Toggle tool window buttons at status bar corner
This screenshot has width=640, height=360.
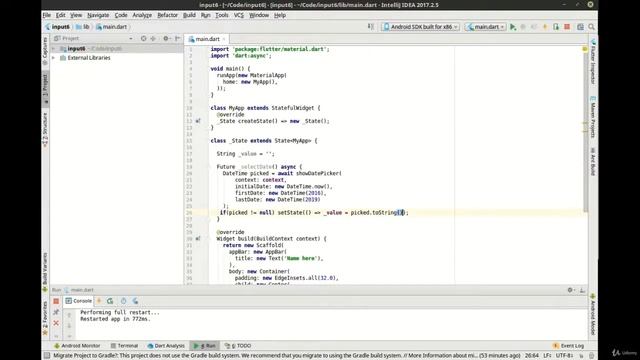[47, 356]
